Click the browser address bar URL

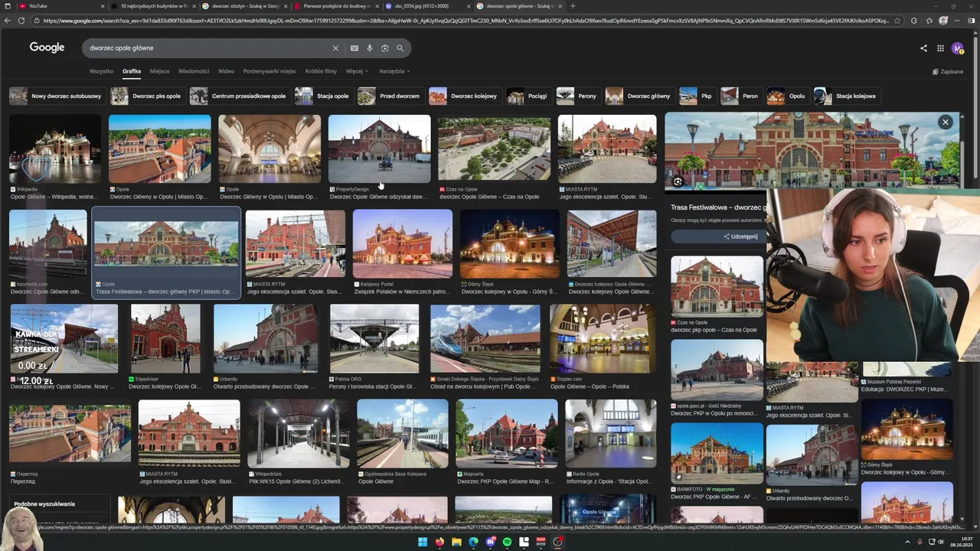pyautogui.click(x=467, y=21)
